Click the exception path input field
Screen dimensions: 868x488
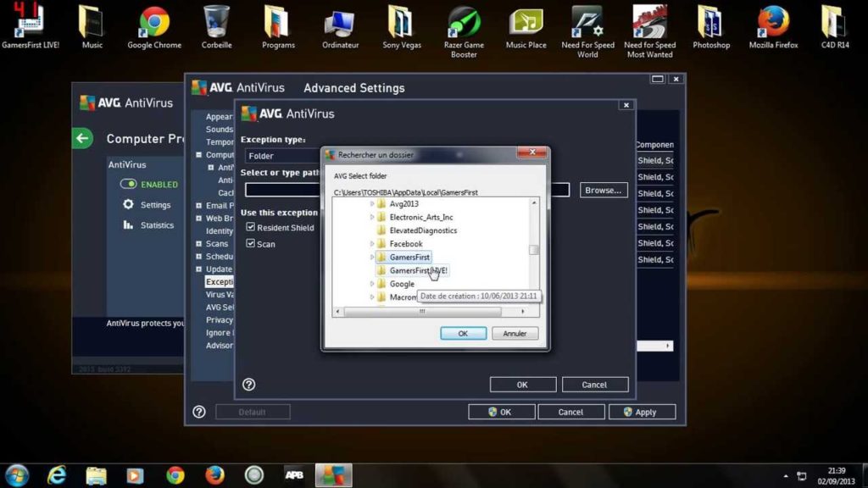[407, 190]
